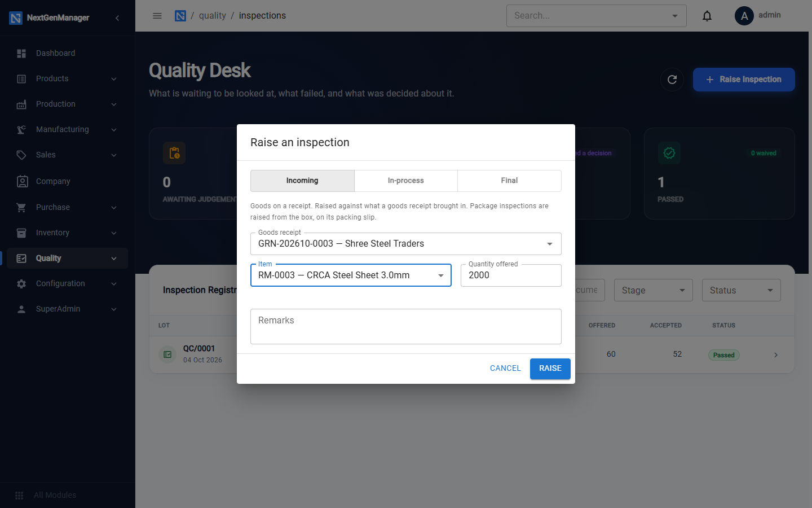Open the Goods receipt dropdown
812x508 pixels.
click(406, 244)
